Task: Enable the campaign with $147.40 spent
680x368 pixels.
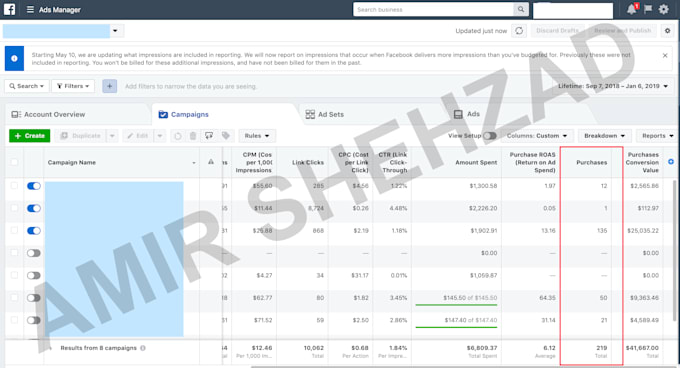Action: 33,320
